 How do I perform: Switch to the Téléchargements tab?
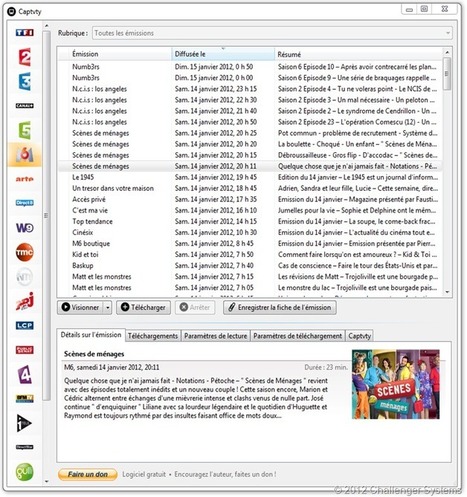coord(153,336)
